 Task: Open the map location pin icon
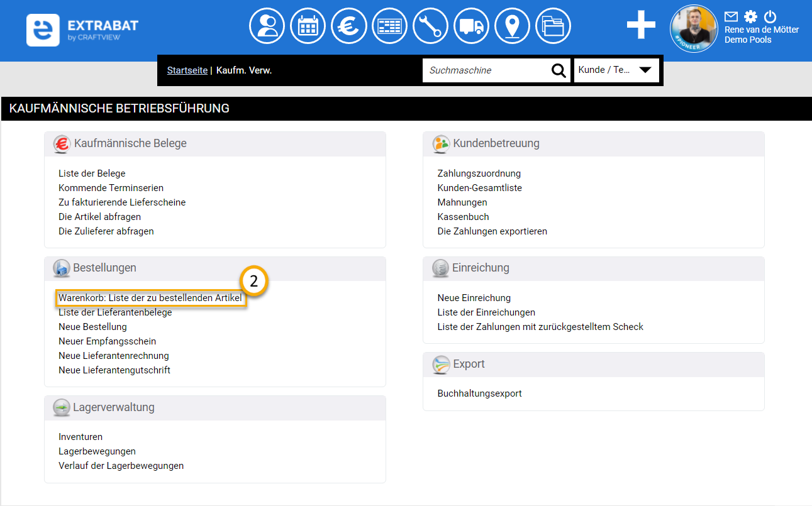[x=513, y=26]
